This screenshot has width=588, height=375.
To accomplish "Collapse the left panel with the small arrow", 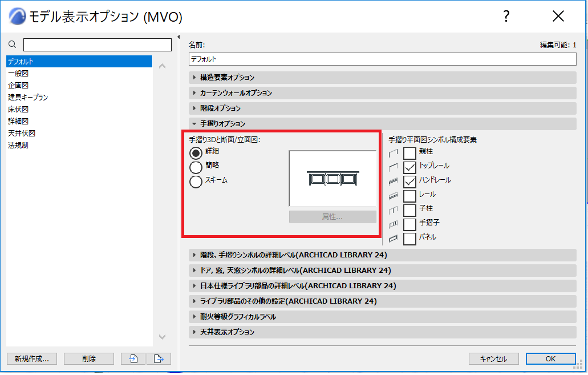I will 179,37.
